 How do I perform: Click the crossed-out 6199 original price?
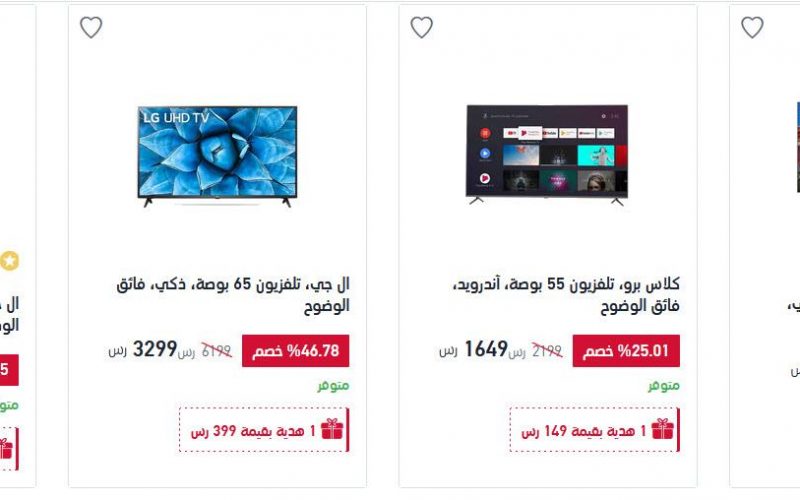pyautogui.click(x=216, y=351)
